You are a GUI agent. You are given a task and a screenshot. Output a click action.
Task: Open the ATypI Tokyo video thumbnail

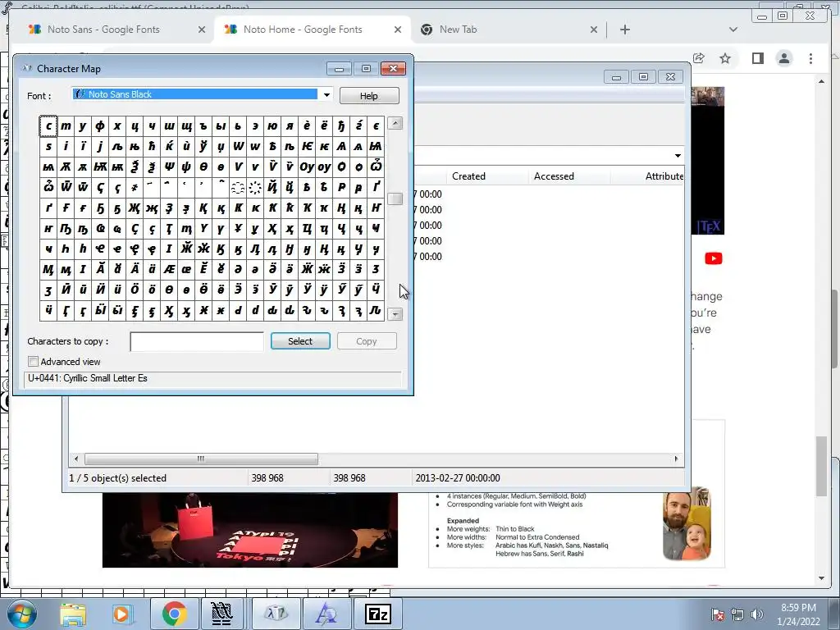tap(249, 529)
